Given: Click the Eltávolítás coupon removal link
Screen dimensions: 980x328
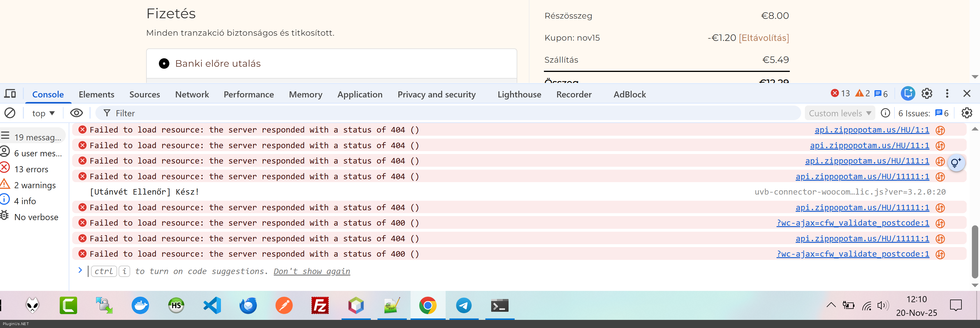Looking at the screenshot, I should (x=763, y=38).
